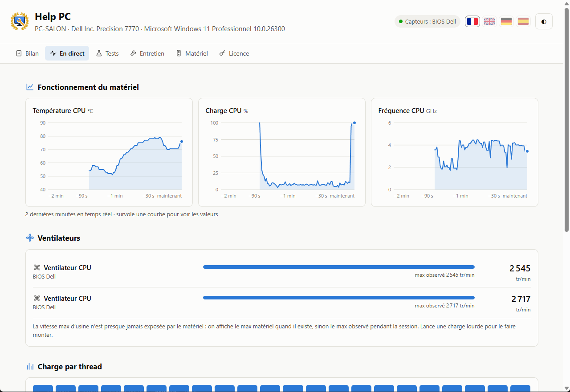This screenshot has width=570, height=392.
Task: Click the Fréquence CPU chart current point
Action: click(527, 151)
